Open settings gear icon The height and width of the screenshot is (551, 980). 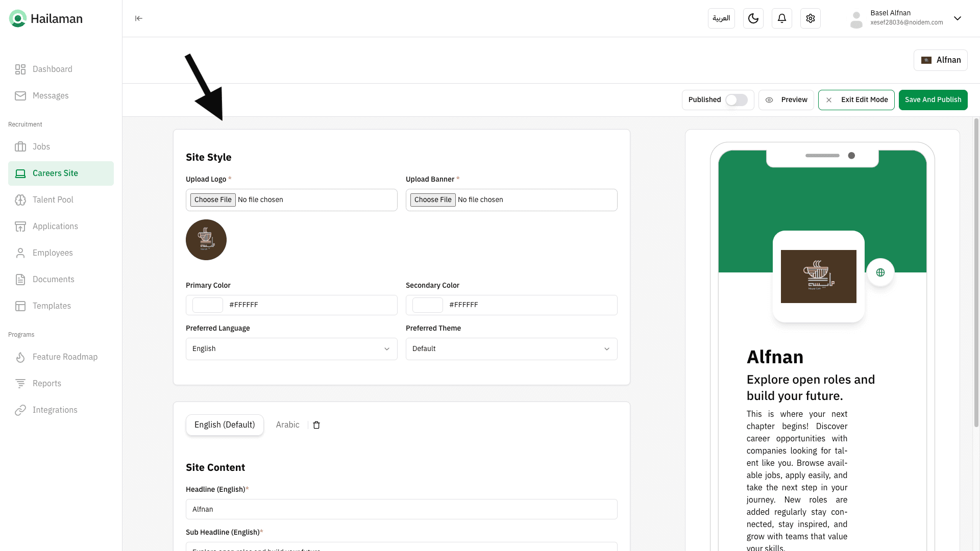(x=810, y=18)
